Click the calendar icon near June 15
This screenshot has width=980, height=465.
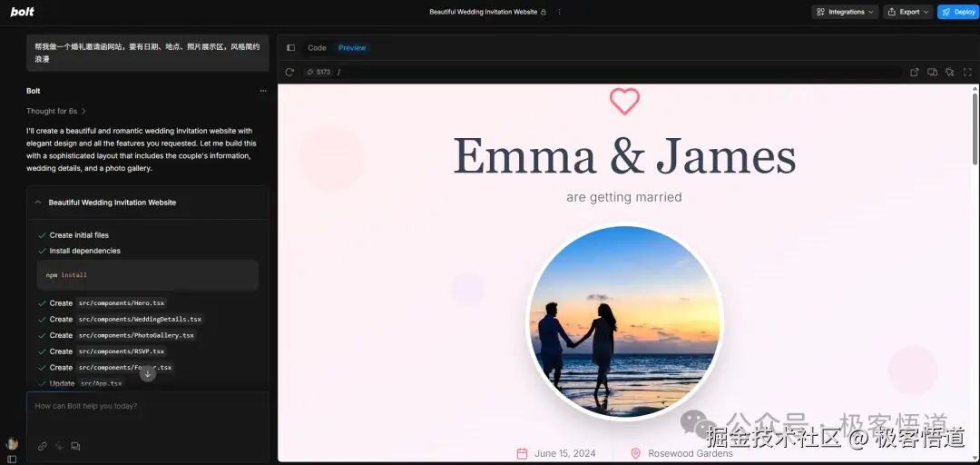pos(522,454)
